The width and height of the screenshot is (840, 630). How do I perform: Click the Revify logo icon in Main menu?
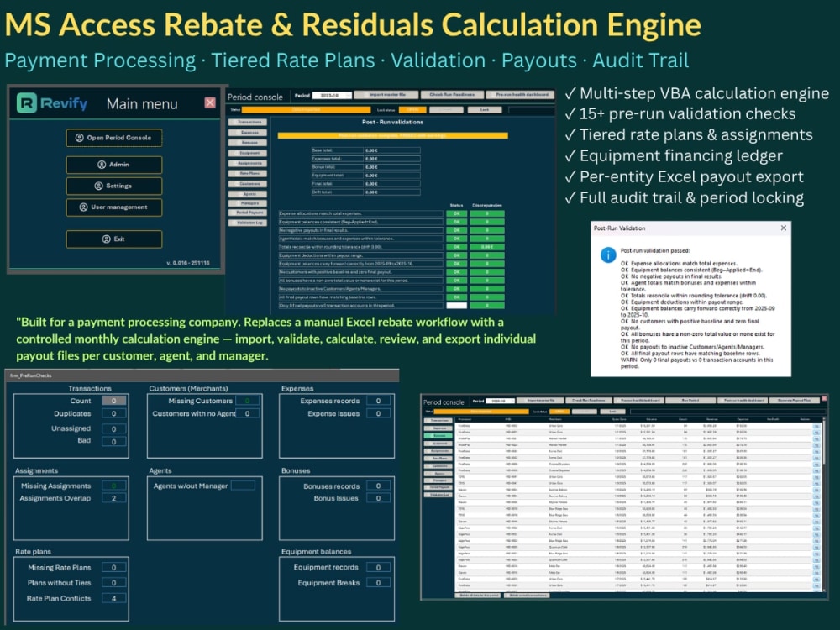coord(27,102)
